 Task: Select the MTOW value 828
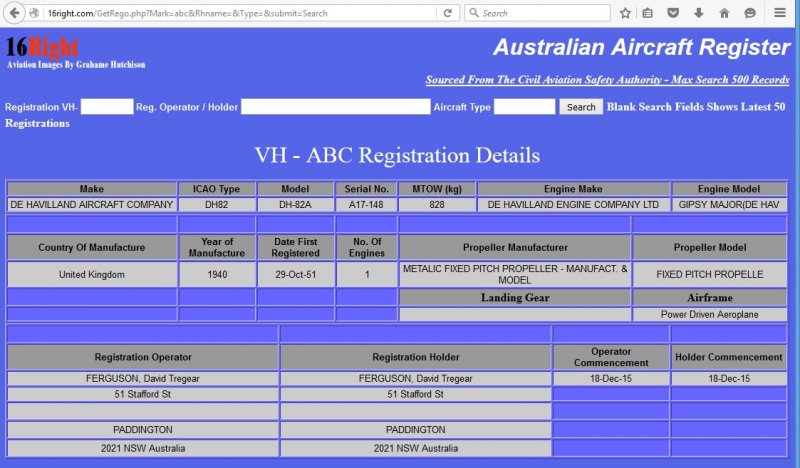coord(437,205)
